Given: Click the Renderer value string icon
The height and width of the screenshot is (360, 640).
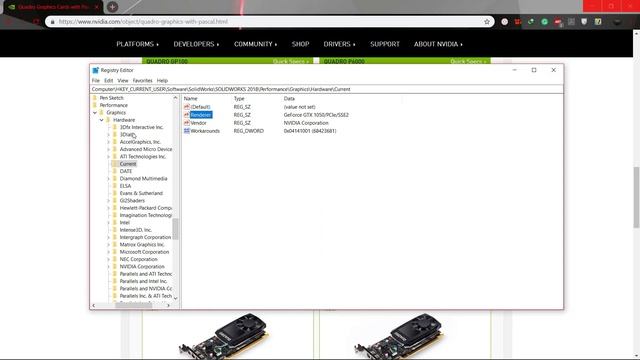Looking at the screenshot, I should click(187, 115).
